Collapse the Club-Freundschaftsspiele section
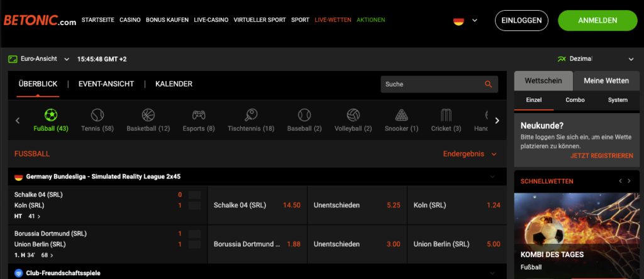The image size is (644, 279). pyautogui.click(x=492, y=273)
